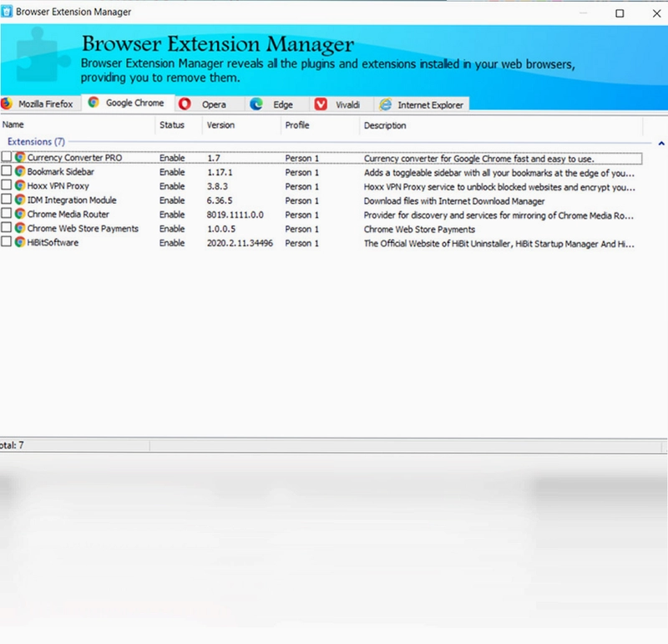Click Person 1 profile of IDM Integration Module

point(302,200)
